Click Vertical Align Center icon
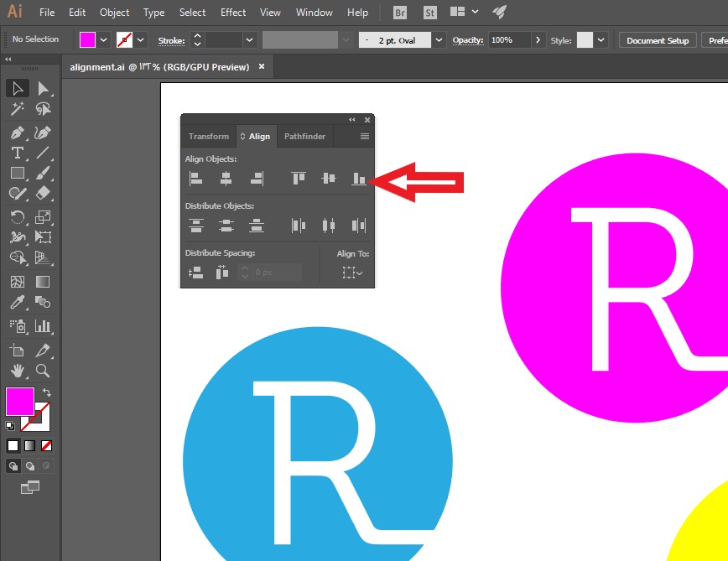728x561 pixels. click(328, 178)
